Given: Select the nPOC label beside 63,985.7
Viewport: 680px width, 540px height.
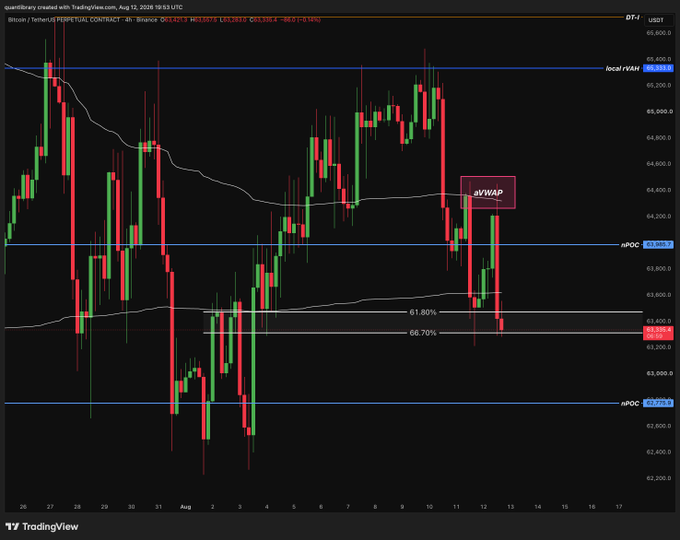Looking at the screenshot, I should (630, 245).
